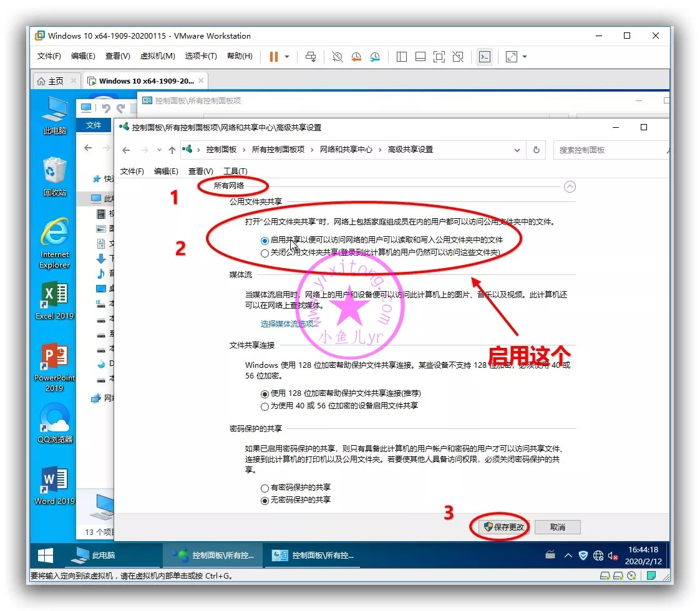Enter VMware full screen mode icon

point(439,57)
